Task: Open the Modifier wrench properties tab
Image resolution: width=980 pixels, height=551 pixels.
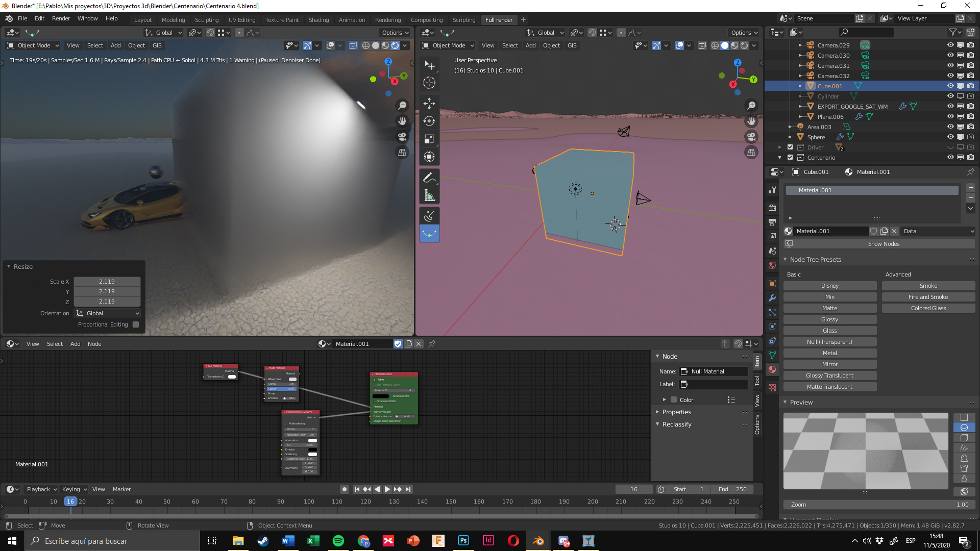Action: point(772,298)
